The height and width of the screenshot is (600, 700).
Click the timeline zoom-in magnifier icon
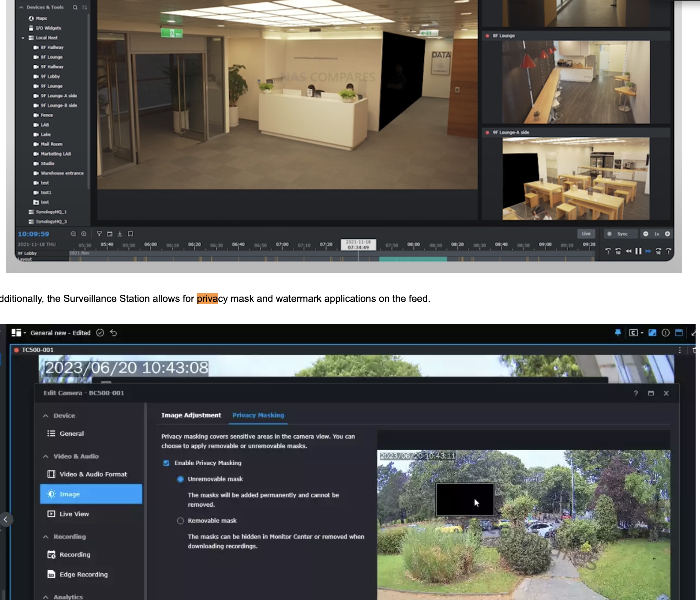point(84,234)
